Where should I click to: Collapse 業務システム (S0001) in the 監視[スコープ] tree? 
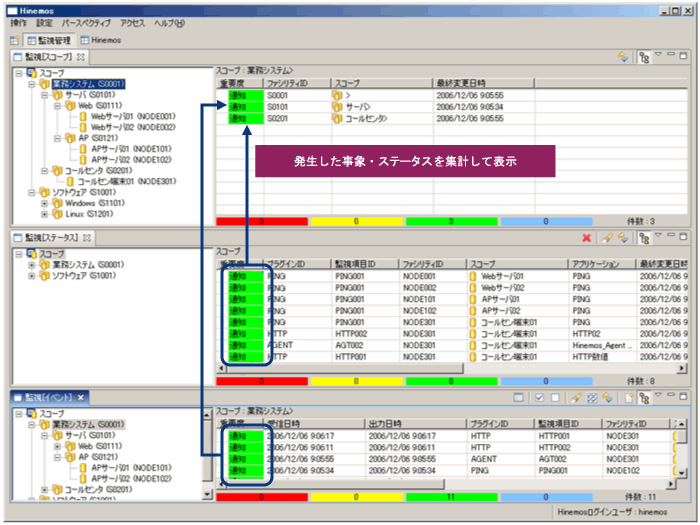[31, 84]
